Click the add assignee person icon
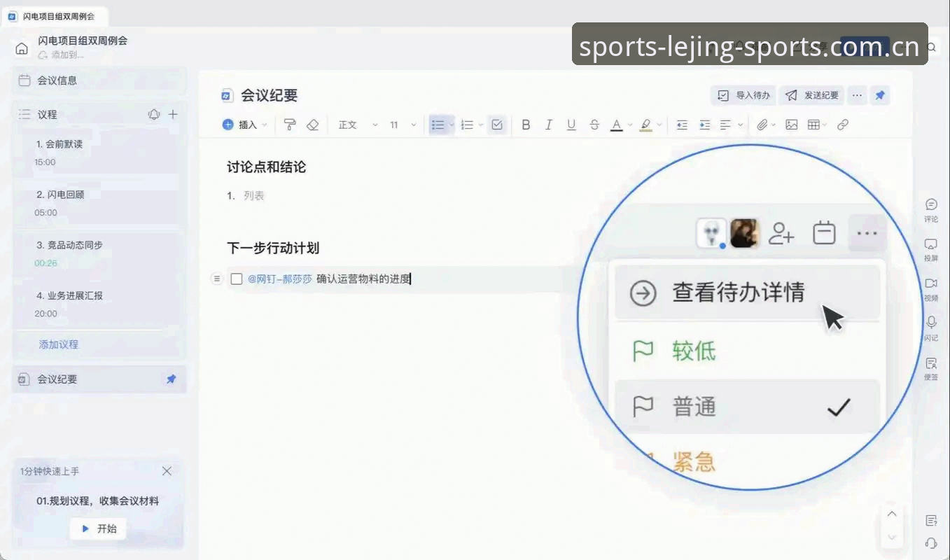The image size is (950, 560). point(781,234)
